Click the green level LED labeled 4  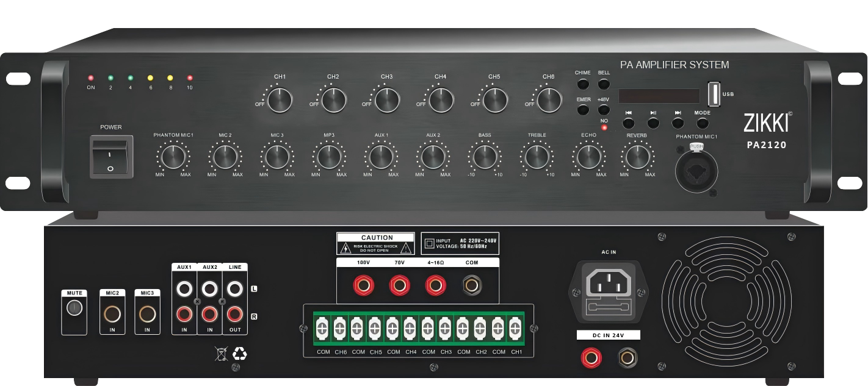coord(130,78)
